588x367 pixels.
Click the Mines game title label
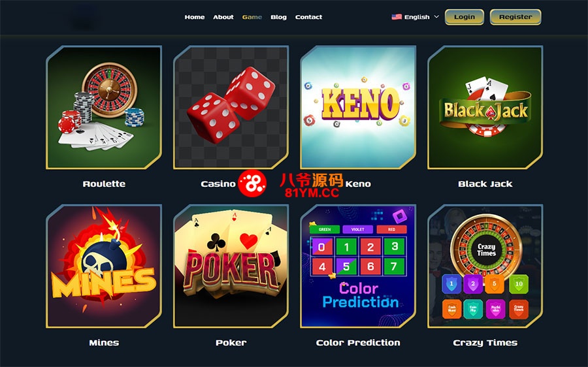(x=104, y=343)
